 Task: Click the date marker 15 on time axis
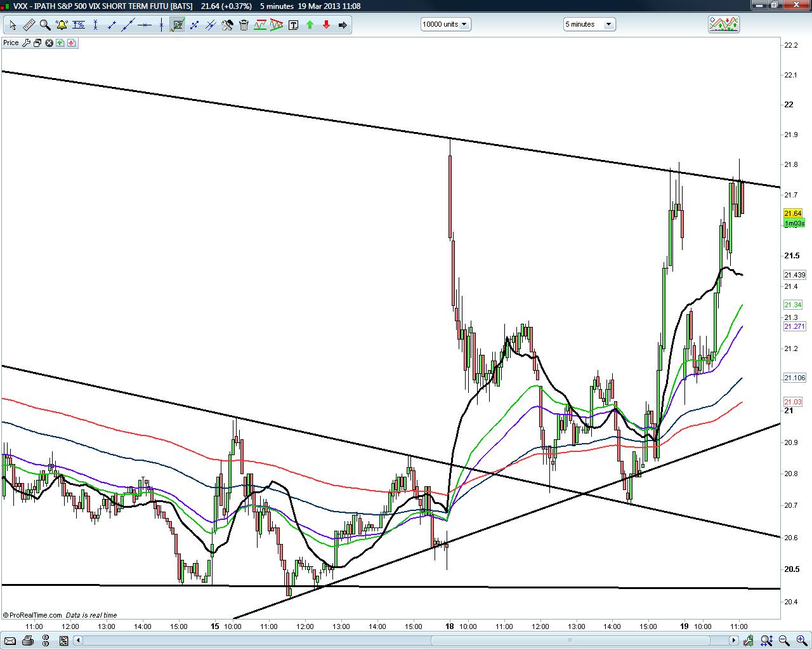[215, 627]
